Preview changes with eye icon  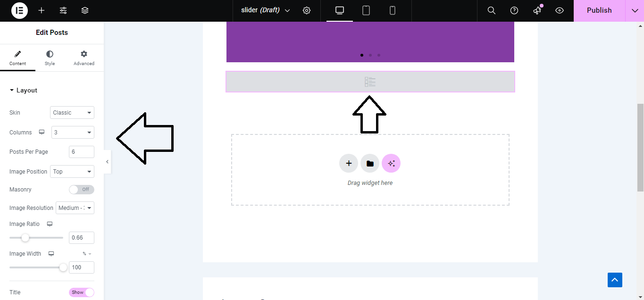click(560, 10)
